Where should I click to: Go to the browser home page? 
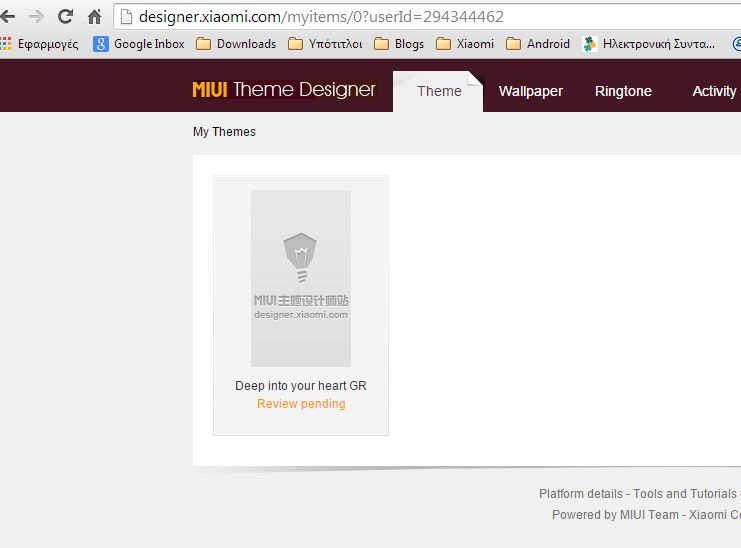click(94, 17)
